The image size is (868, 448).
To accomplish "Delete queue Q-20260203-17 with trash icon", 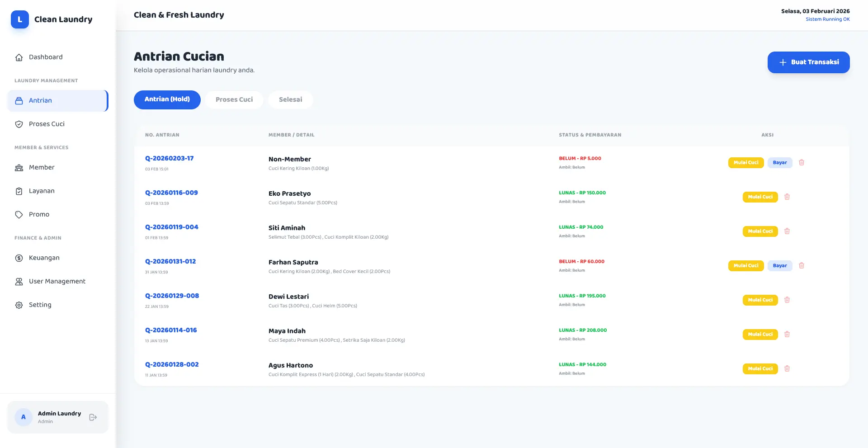I will [x=801, y=163].
